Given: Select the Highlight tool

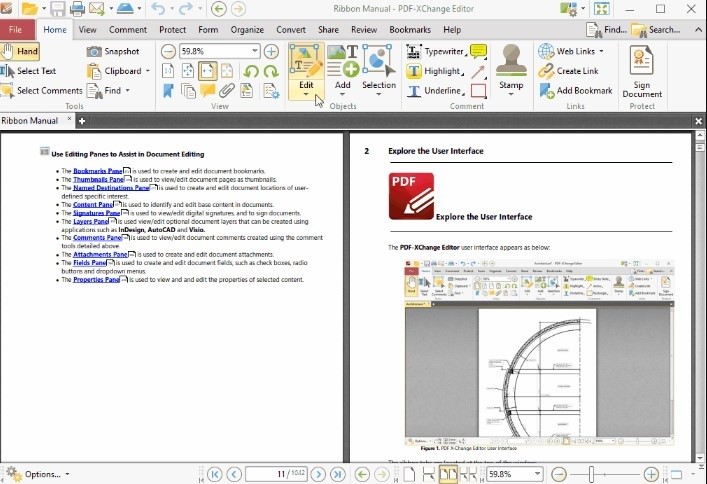Looking at the screenshot, I should pyautogui.click(x=435, y=71).
